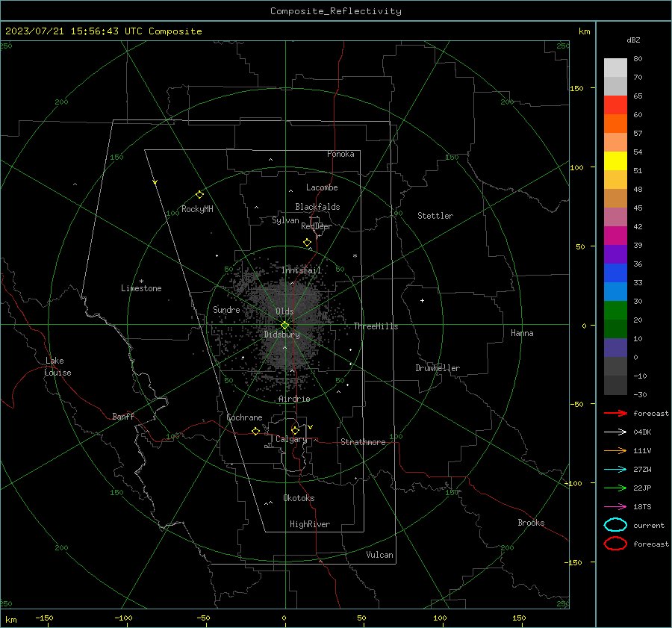Pick the dark orange 57-60 dBZ swatch
Screen dimensions: 672x628
click(615, 124)
